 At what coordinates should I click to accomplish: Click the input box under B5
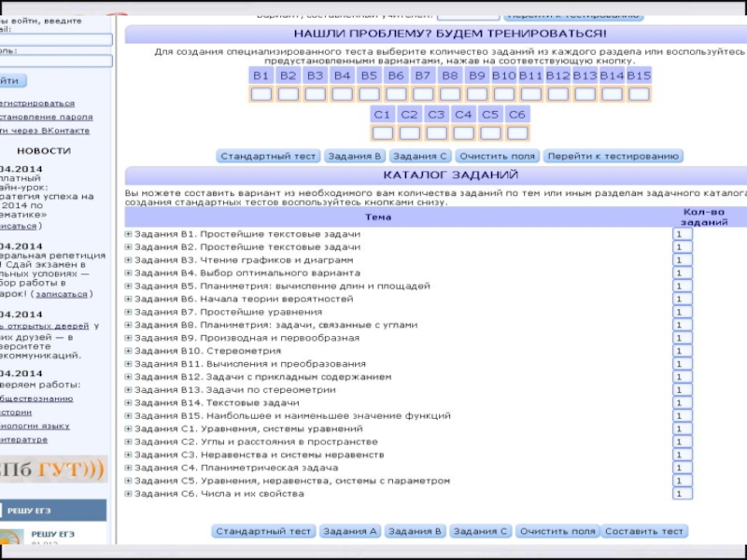click(369, 94)
